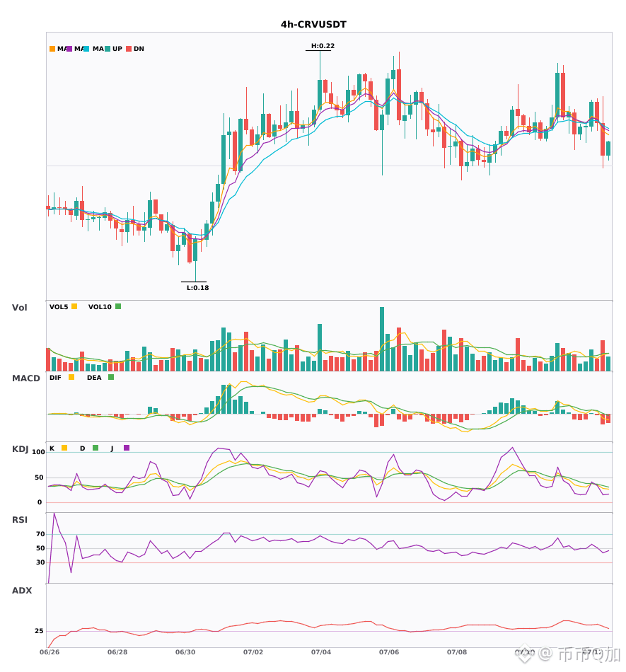The width and height of the screenshot is (626, 672).
Task: Select the Vol panel heading
Action: coord(19,308)
